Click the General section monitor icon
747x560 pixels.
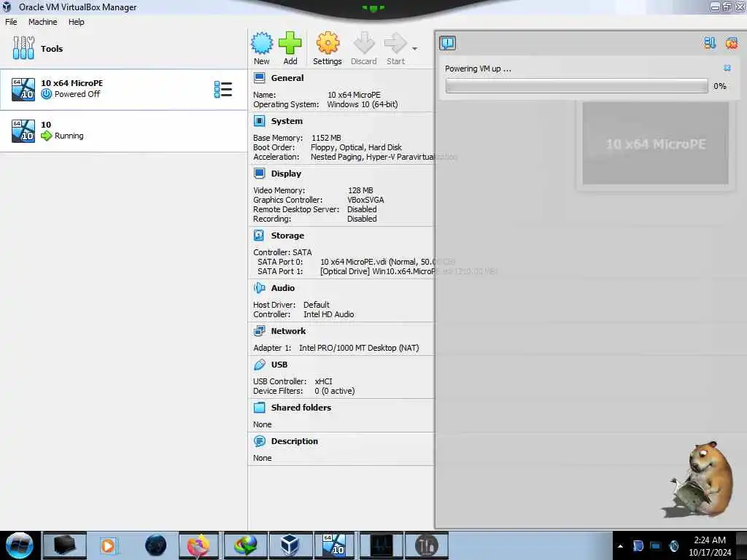259,78
